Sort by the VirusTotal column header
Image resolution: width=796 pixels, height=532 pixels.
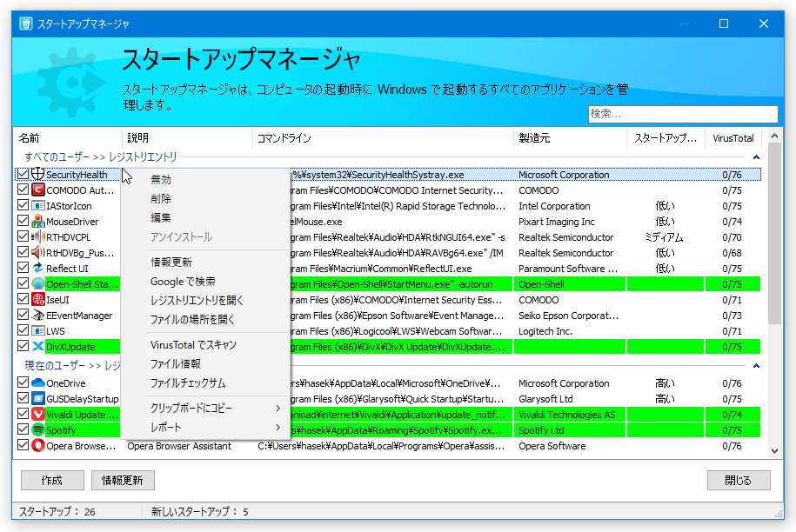tap(733, 138)
